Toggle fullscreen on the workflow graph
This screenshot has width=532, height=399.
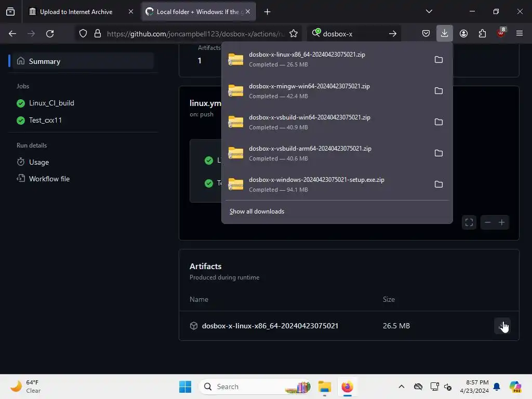[x=469, y=222]
